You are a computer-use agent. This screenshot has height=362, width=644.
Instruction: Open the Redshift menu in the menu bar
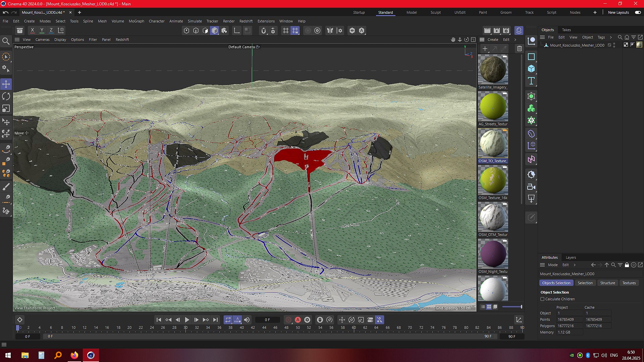click(246, 21)
